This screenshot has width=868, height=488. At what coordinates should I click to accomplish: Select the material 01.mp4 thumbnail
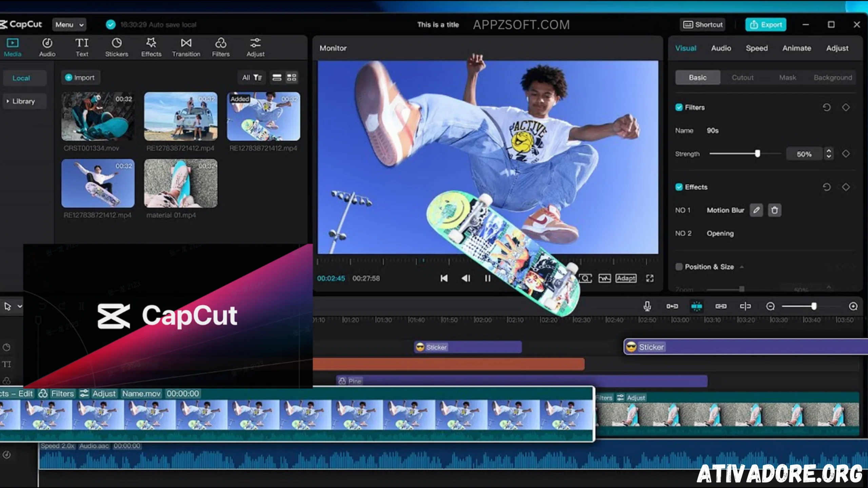(x=181, y=183)
